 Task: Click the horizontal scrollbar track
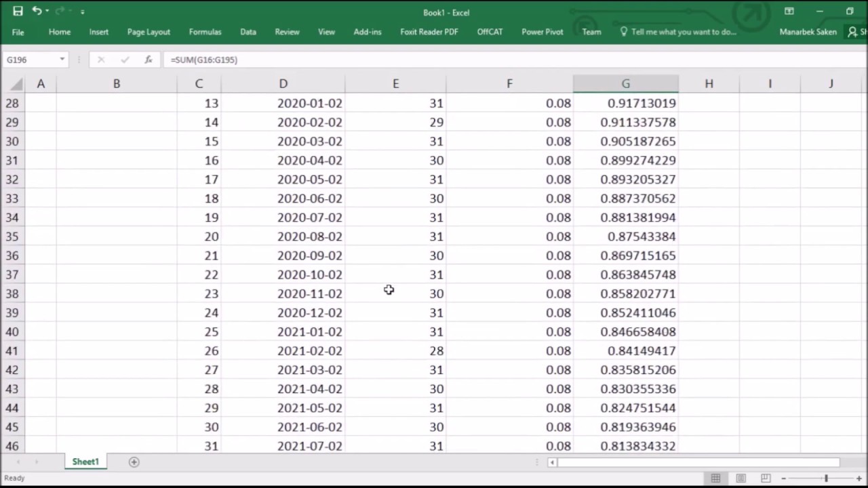click(x=698, y=462)
